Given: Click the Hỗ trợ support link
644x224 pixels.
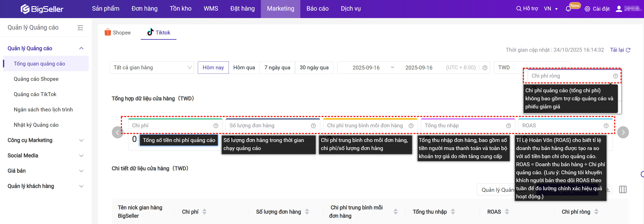Looking at the screenshot, I should coord(527,9).
